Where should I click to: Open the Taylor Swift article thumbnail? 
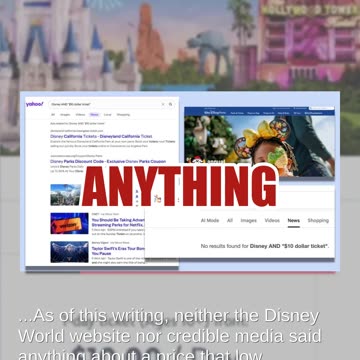[x=69, y=252]
